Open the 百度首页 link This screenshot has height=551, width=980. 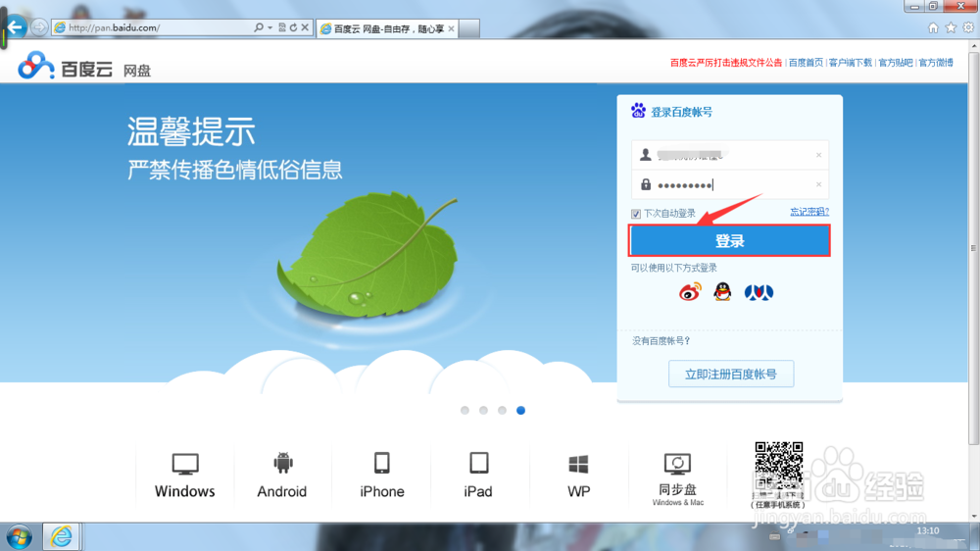click(806, 63)
